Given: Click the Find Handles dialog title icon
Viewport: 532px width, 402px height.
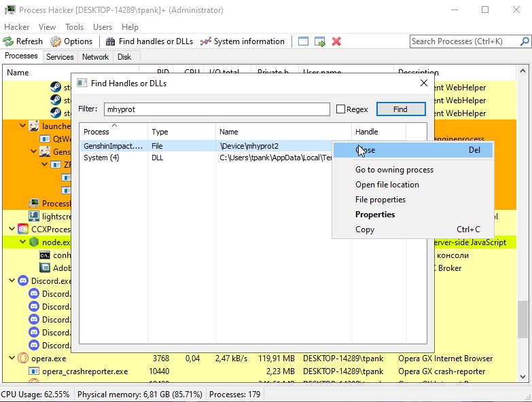Looking at the screenshot, I should tap(82, 83).
